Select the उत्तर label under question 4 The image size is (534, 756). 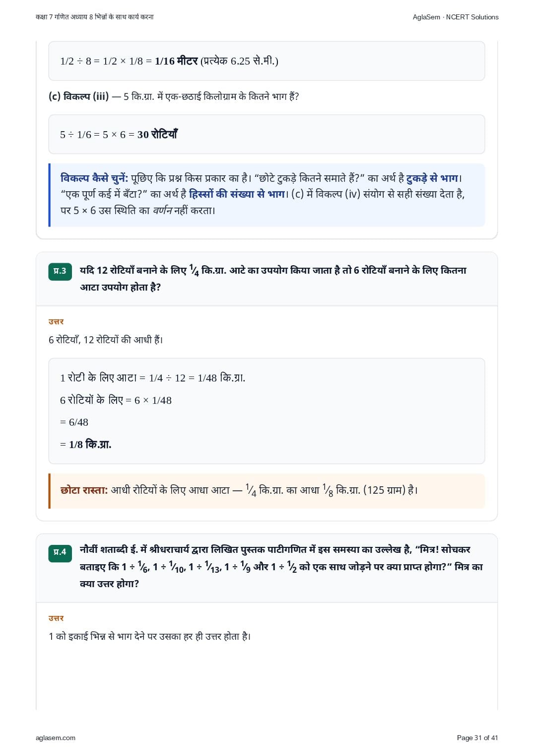(56, 618)
